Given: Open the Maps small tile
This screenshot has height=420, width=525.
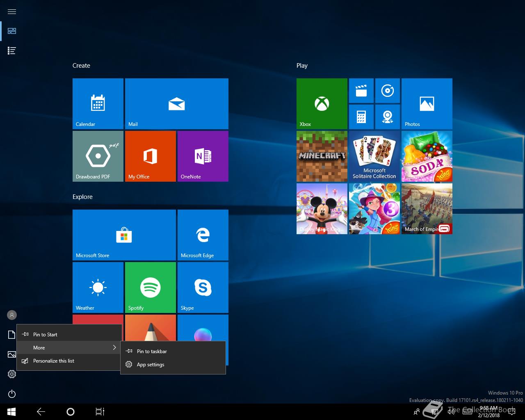Looking at the screenshot, I should (x=388, y=117).
